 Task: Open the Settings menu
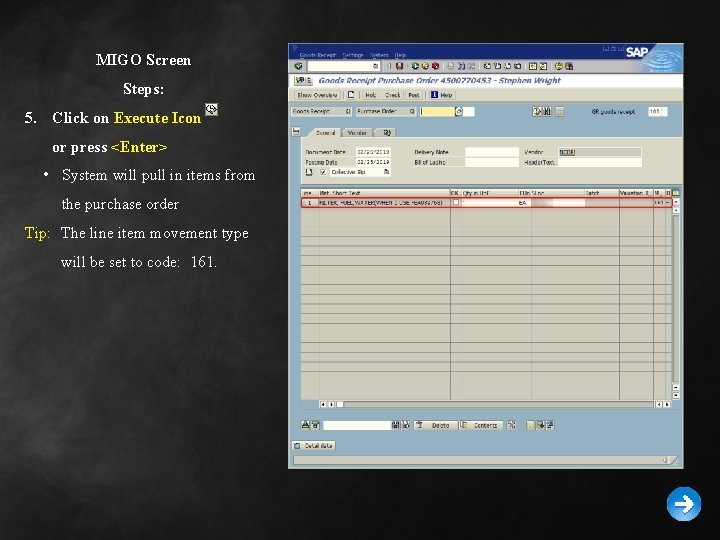point(353,55)
